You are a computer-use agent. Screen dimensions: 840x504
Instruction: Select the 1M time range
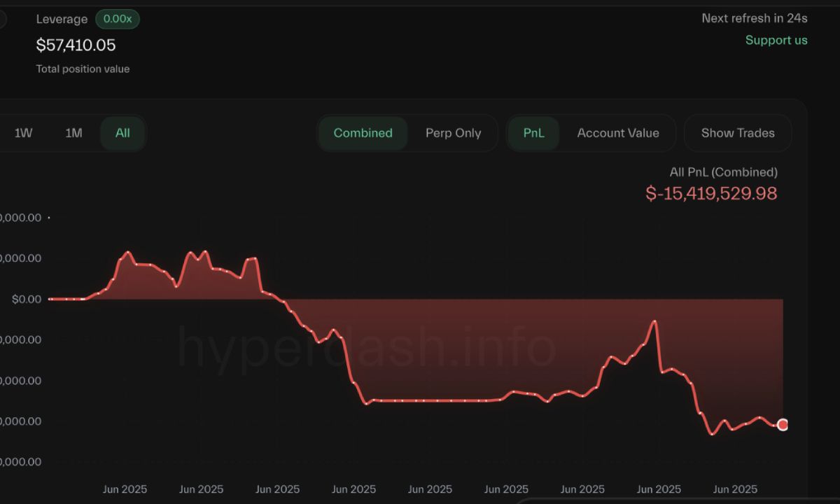[x=73, y=133]
